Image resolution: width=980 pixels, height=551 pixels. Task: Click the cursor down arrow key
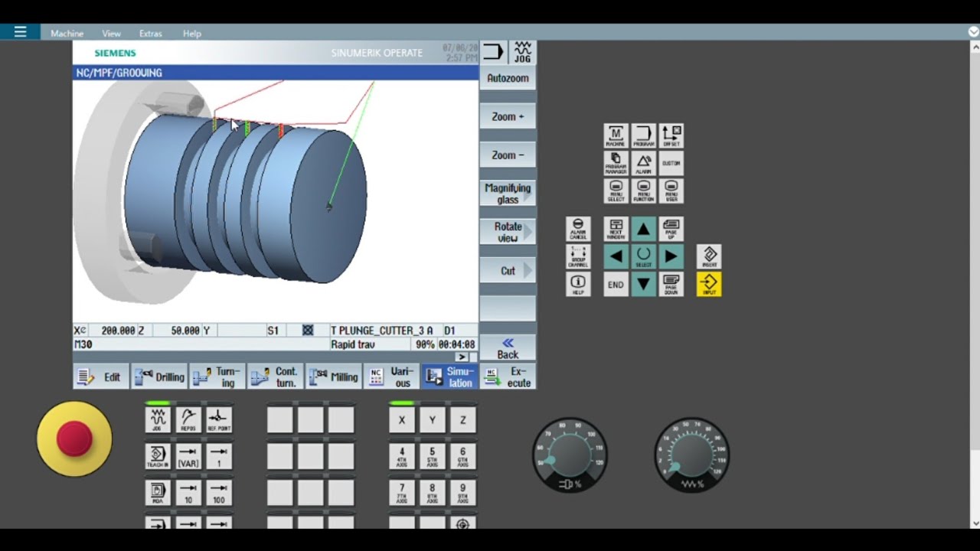(x=644, y=284)
